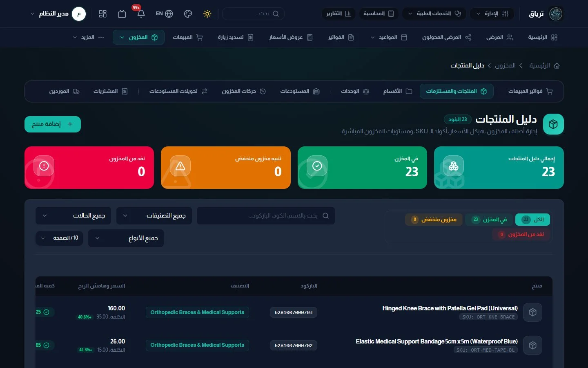Open notifications bell with 99+ badge
Screen dimensions: 588x368
[x=141, y=14]
